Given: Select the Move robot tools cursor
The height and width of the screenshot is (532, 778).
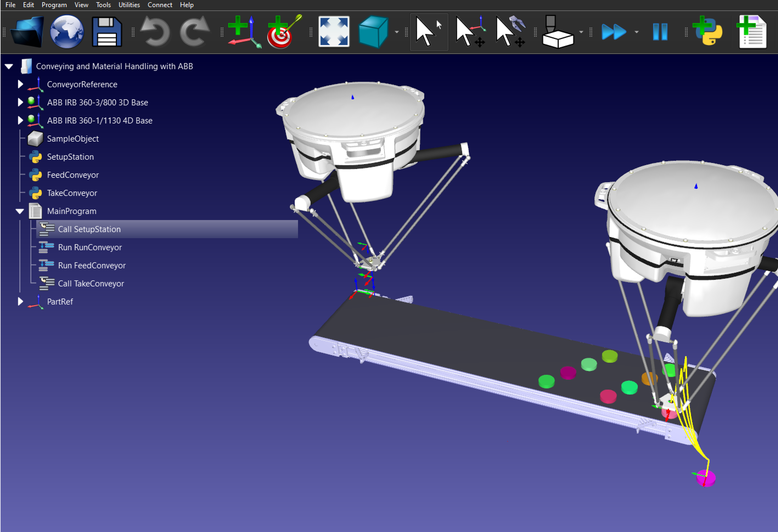Looking at the screenshot, I should (x=510, y=32).
